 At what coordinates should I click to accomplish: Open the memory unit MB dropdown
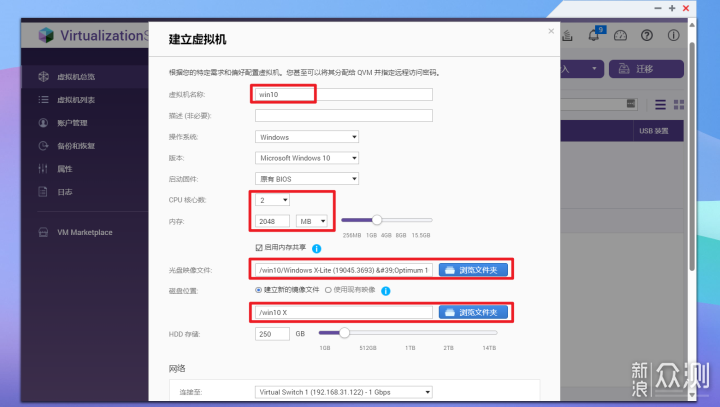(312, 221)
